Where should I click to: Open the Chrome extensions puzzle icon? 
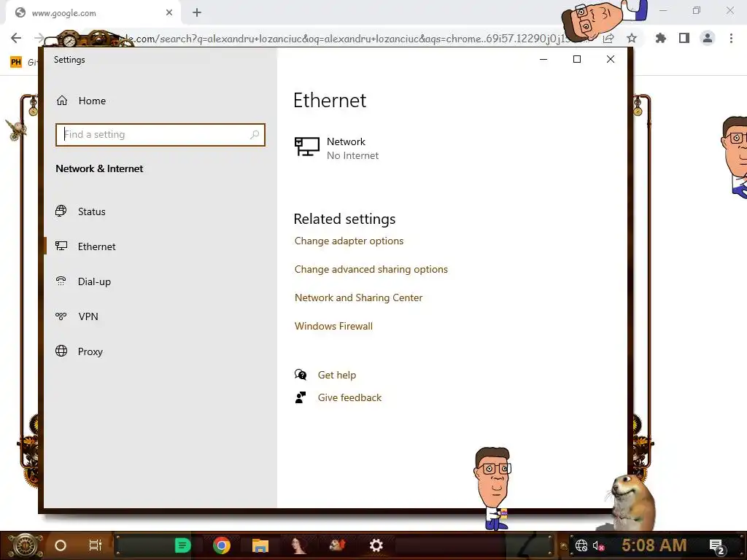[x=660, y=38]
